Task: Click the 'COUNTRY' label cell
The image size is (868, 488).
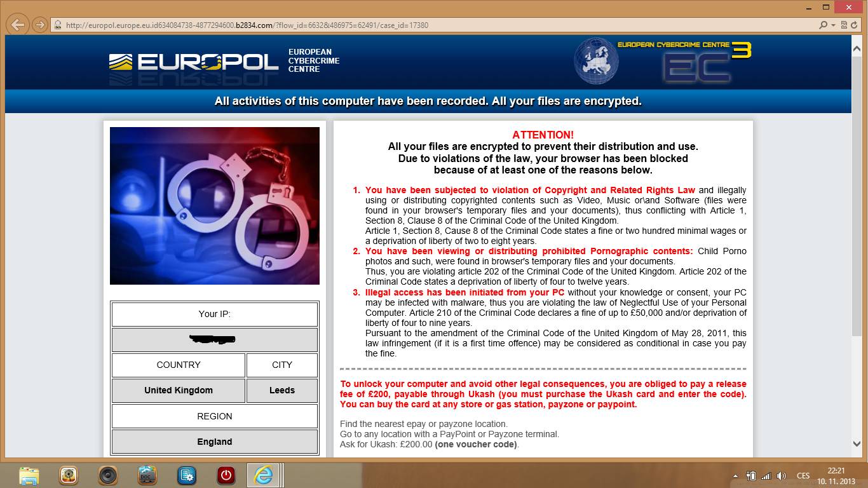Action: point(179,365)
